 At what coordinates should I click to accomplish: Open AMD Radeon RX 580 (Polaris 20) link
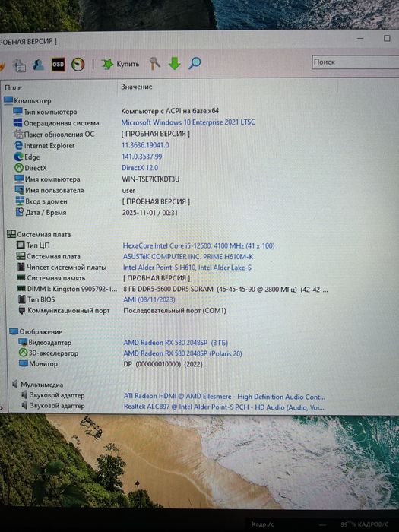pos(183,353)
